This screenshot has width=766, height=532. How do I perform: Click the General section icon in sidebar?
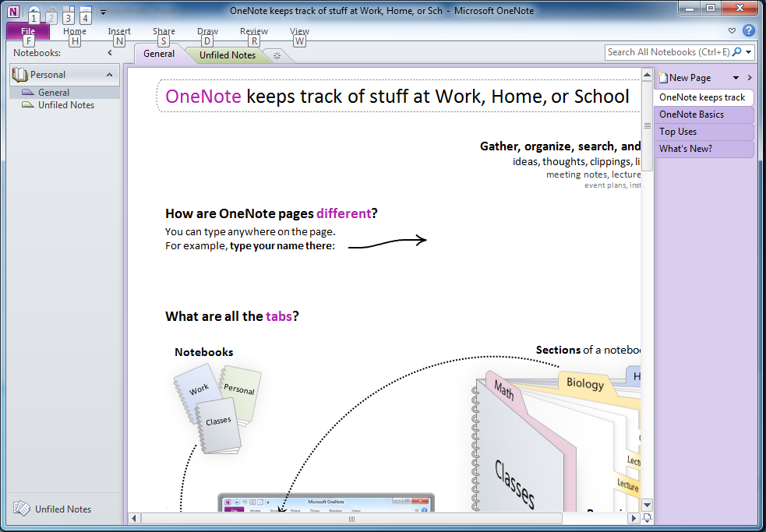(28, 93)
